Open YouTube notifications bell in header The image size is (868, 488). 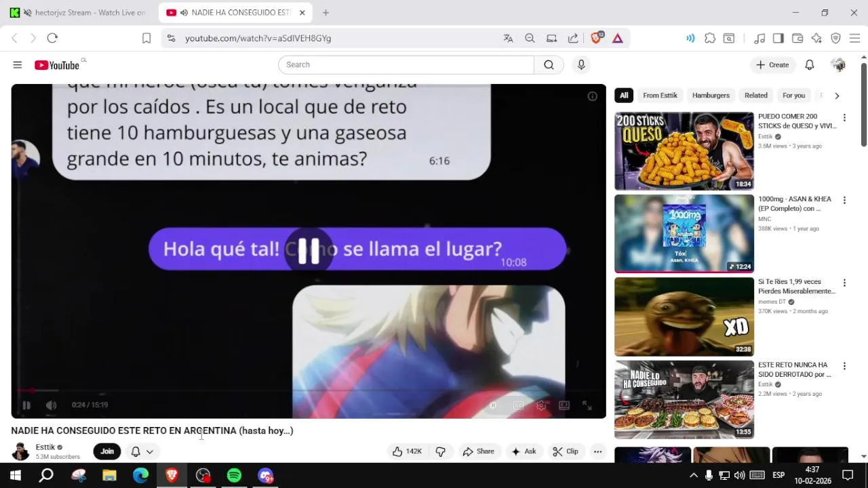(x=809, y=65)
